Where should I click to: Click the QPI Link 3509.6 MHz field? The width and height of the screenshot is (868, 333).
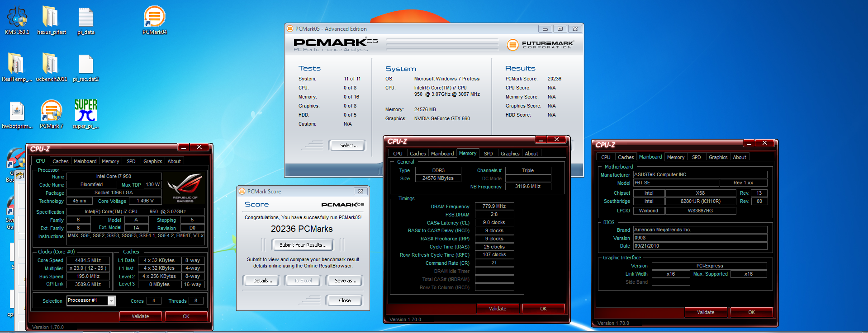pyautogui.click(x=88, y=284)
